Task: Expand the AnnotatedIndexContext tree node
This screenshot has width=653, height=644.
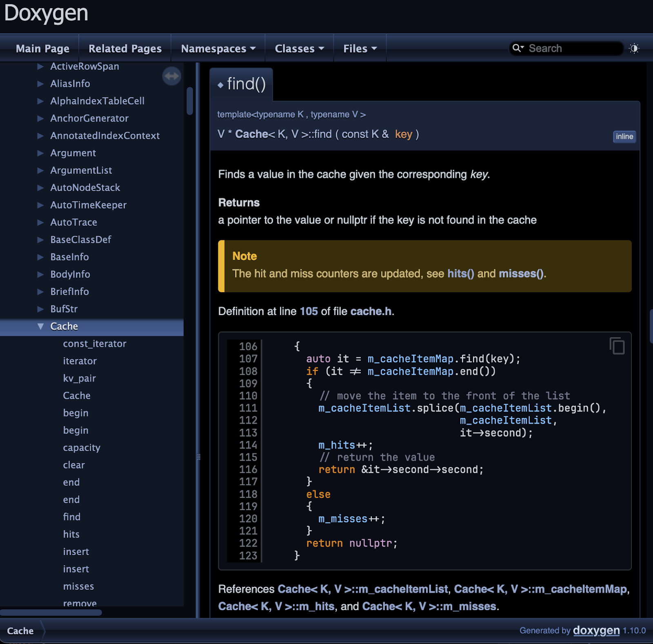Action: click(40, 136)
